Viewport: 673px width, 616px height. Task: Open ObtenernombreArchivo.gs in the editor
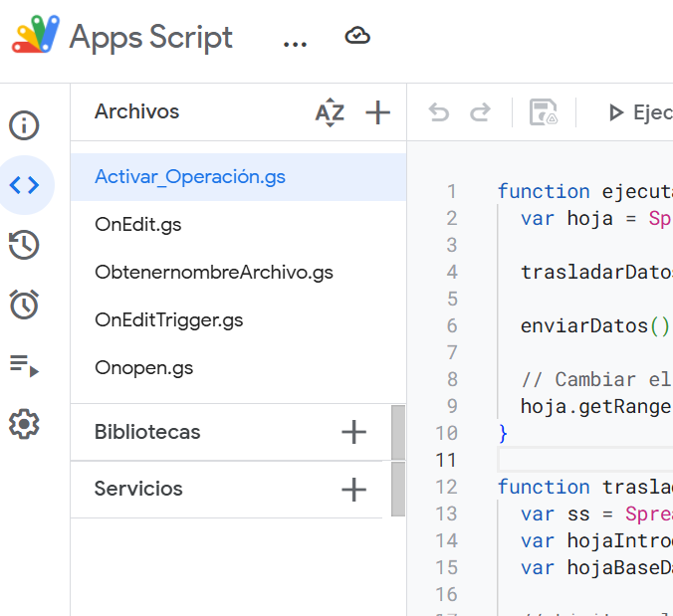(x=214, y=273)
